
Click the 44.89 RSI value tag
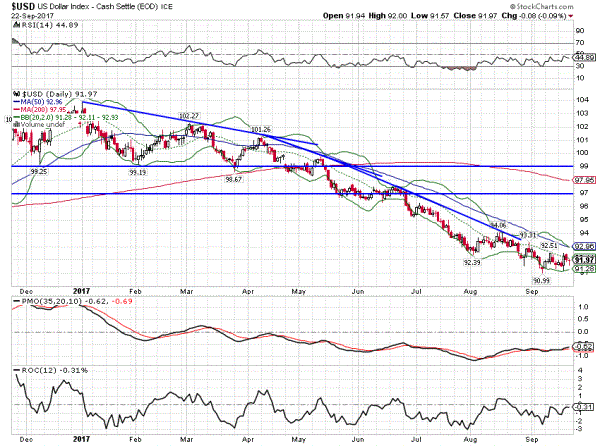586,58
